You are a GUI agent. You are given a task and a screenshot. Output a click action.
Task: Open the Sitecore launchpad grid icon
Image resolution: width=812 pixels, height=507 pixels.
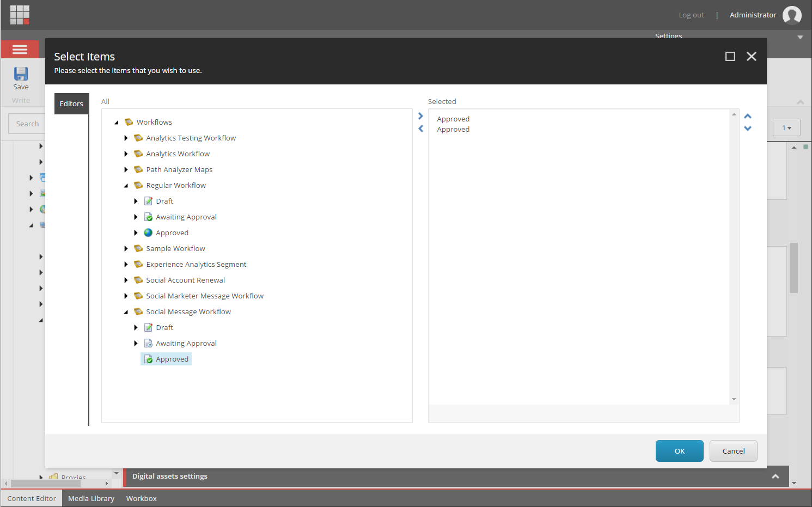pyautogui.click(x=20, y=15)
